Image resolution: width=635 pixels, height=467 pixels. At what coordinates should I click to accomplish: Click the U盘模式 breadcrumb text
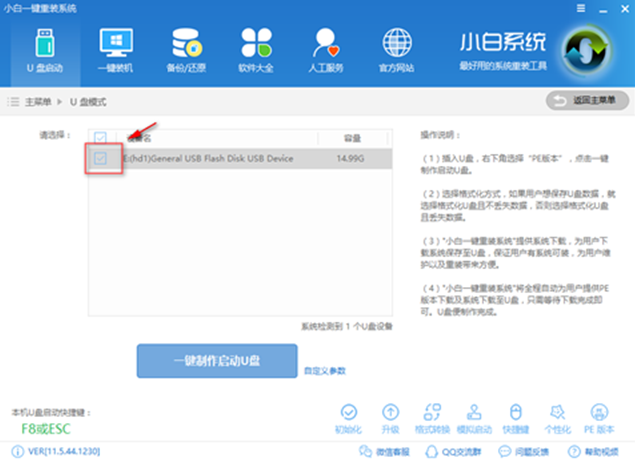click(x=88, y=102)
